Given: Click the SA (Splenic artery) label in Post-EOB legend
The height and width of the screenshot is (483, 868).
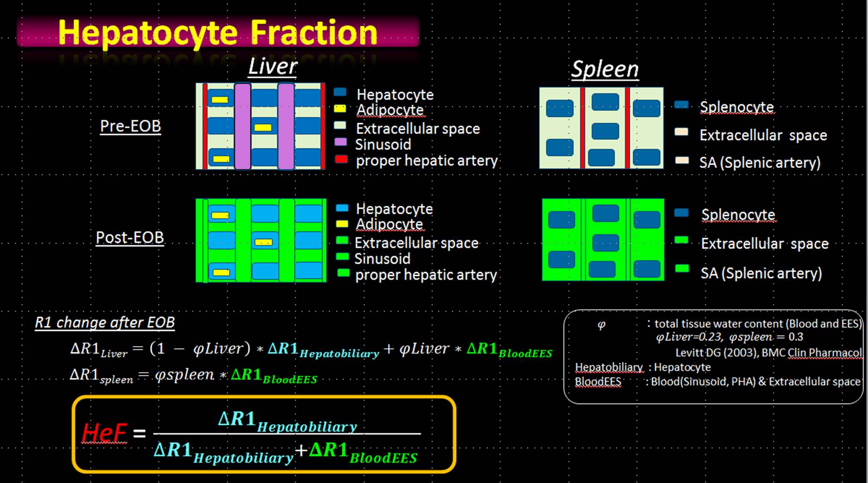Looking at the screenshot, I should pos(761,273).
